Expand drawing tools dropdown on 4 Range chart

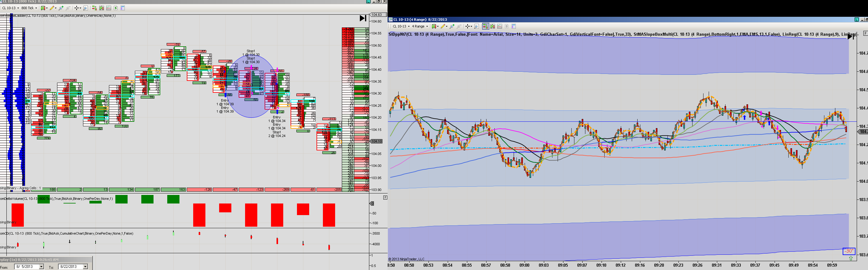(447, 26)
